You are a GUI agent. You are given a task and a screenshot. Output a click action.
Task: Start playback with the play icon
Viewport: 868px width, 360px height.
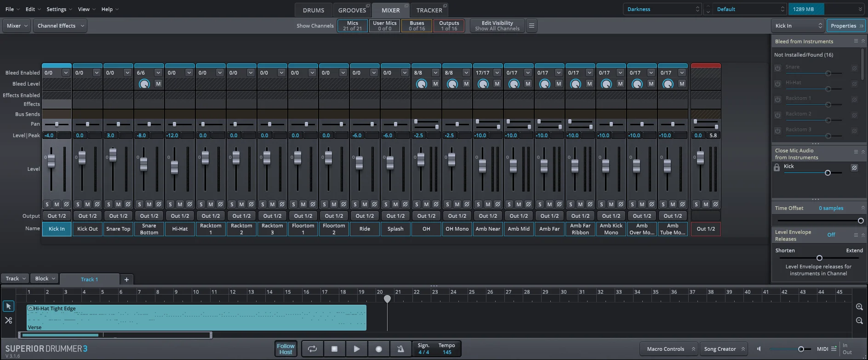[357, 349]
